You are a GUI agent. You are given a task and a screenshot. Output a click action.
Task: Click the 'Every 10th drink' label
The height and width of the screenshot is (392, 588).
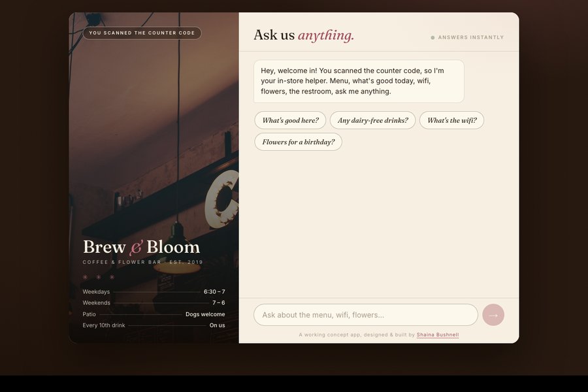point(104,325)
